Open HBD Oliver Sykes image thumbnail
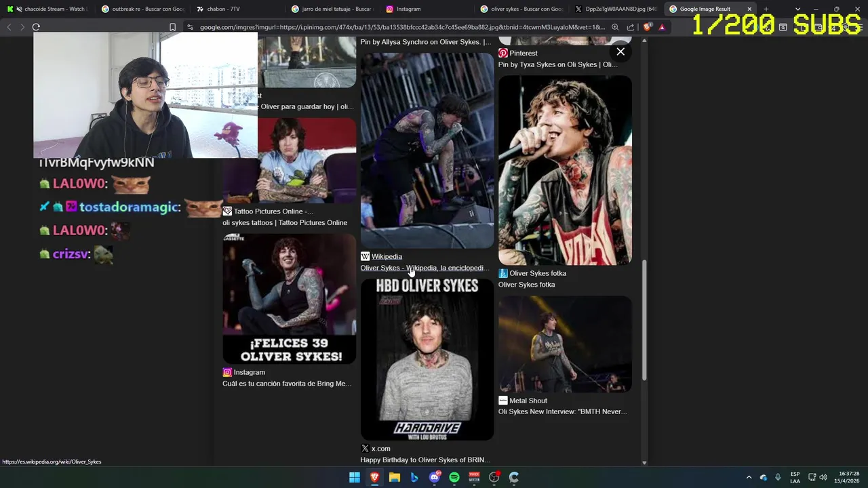The image size is (868, 488). pos(427,360)
